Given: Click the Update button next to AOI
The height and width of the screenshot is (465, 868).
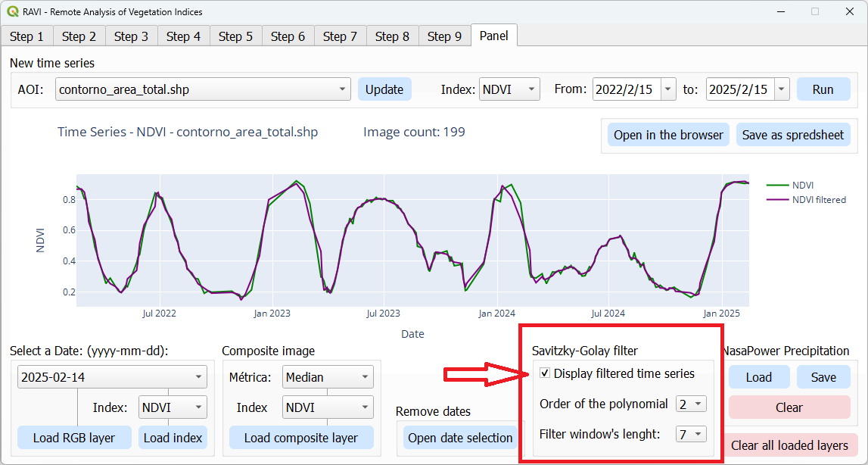Looking at the screenshot, I should [x=384, y=89].
